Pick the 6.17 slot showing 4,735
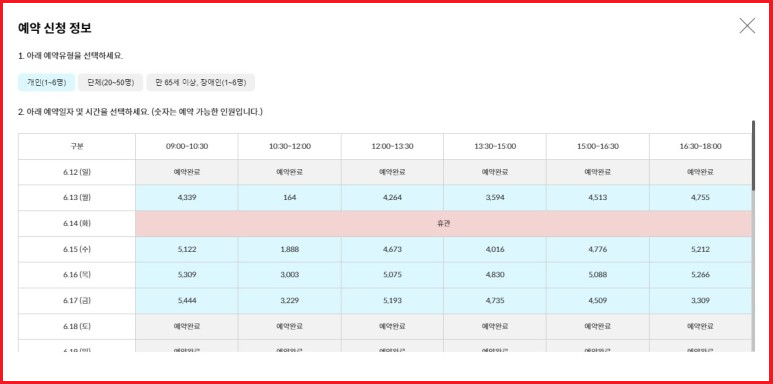This screenshot has height=384, width=773. pyautogui.click(x=494, y=301)
